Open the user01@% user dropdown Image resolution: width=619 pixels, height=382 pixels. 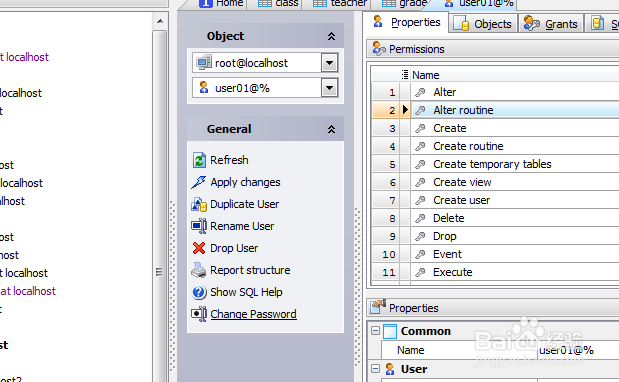point(330,88)
